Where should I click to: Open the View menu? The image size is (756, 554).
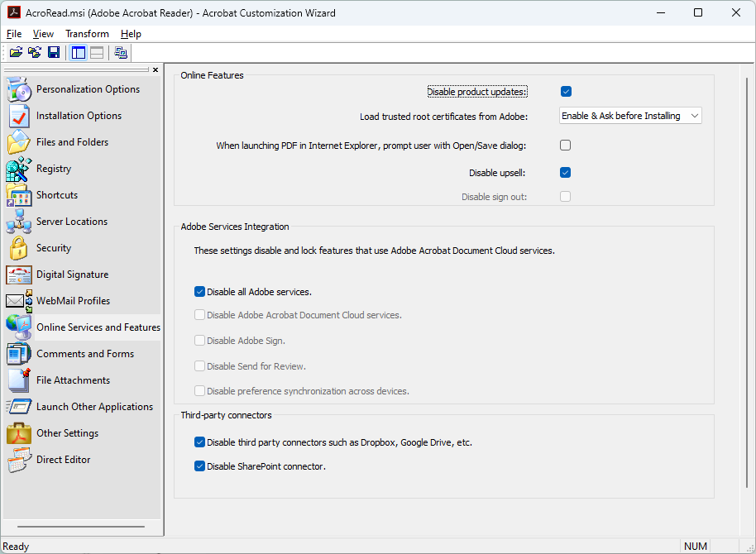42,33
